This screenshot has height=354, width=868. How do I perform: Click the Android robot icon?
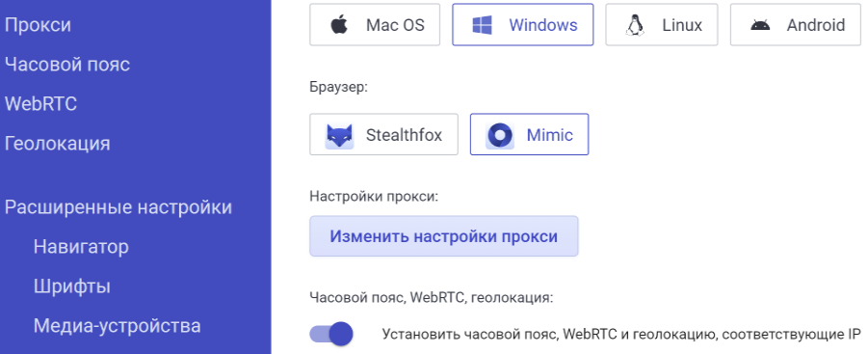(x=760, y=25)
